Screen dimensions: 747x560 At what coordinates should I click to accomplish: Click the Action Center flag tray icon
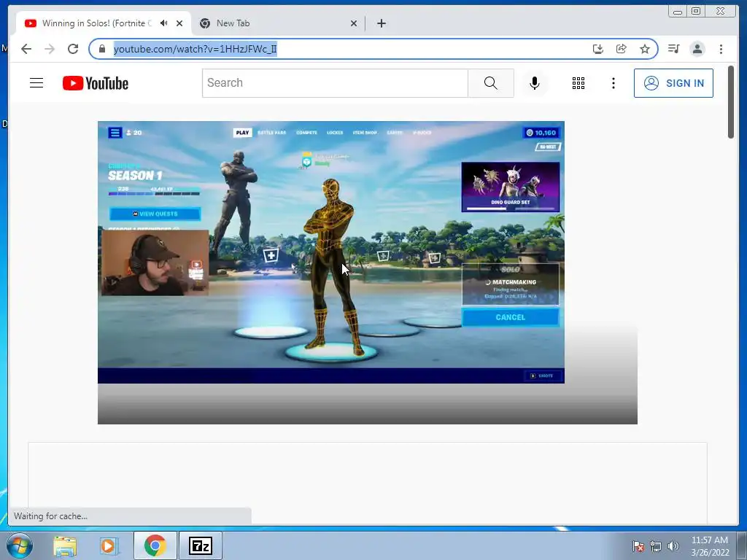point(638,546)
